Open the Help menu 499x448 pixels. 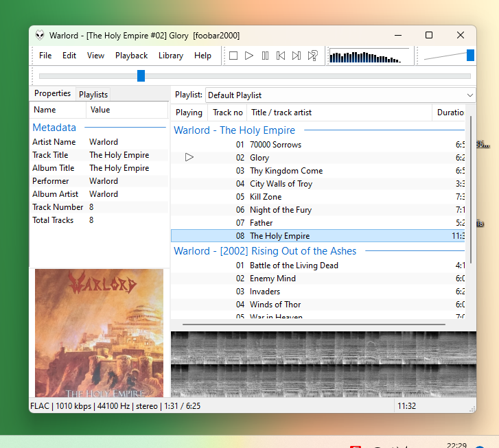tap(202, 56)
